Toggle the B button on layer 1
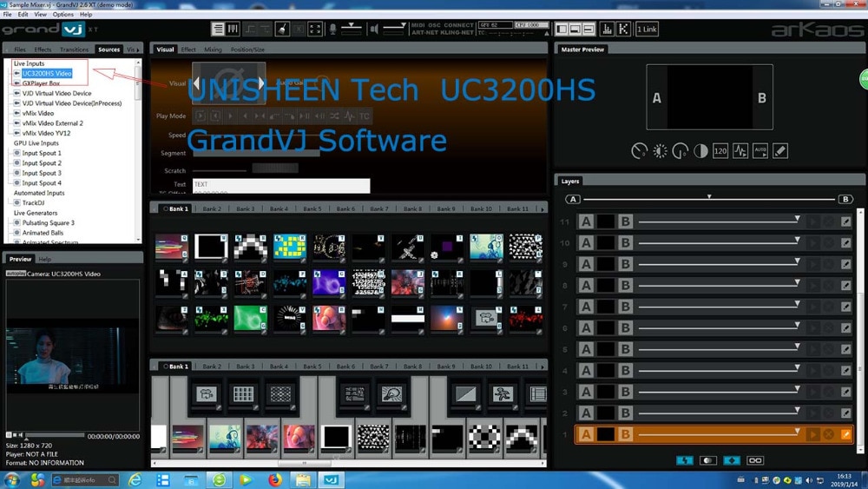 [x=626, y=434]
